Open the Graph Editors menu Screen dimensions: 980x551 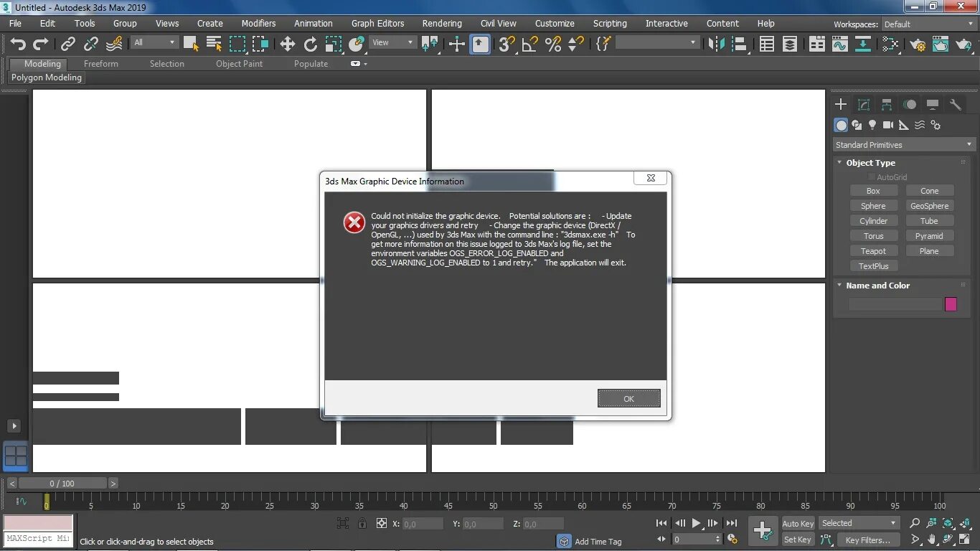[377, 24]
